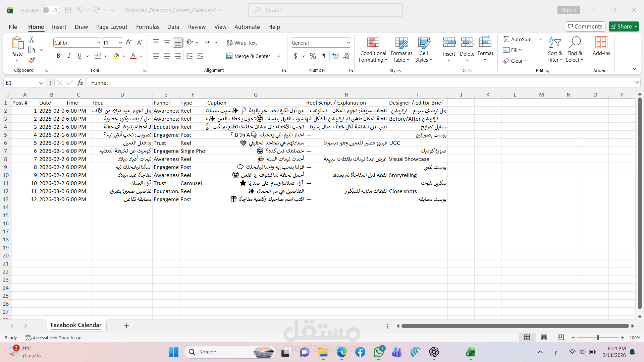Screen dimensions: 644x362
Task: Switch to Page Layout view in status bar
Action: click(544, 338)
